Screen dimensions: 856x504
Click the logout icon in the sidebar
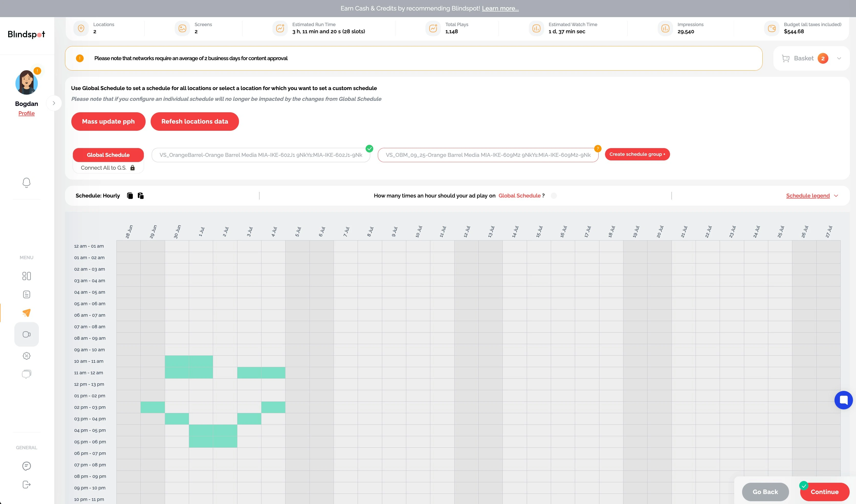[27, 484]
